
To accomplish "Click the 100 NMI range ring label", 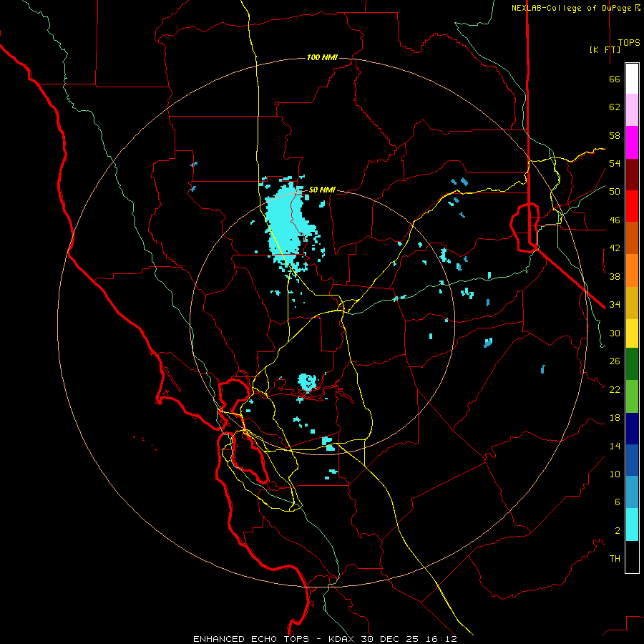I will click(x=322, y=57).
